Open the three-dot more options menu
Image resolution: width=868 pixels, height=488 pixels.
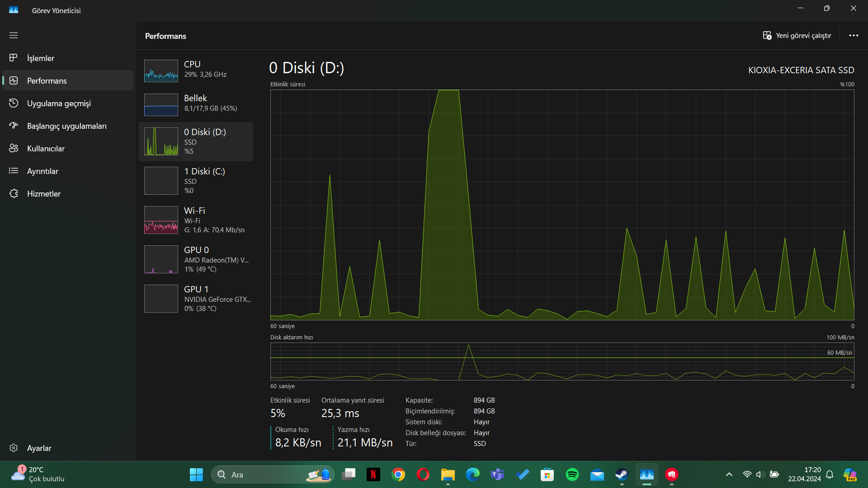pyautogui.click(x=854, y=36)
